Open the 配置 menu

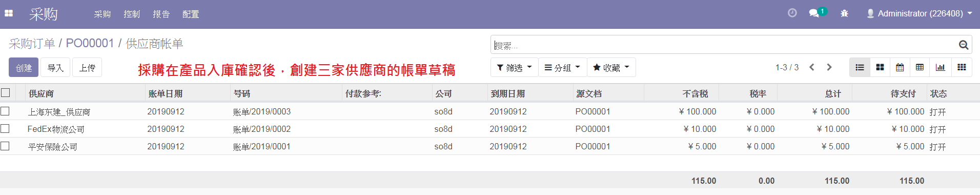point(191,14)
